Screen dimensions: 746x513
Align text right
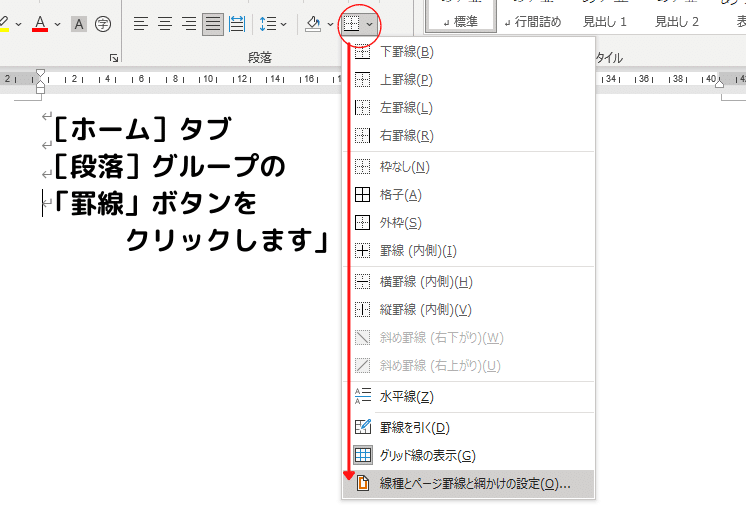189,24
